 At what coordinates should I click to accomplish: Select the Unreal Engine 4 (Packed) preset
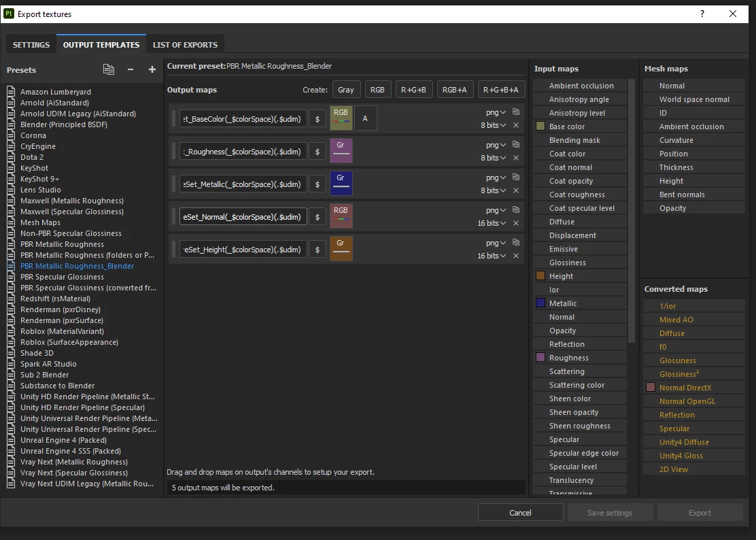64,440
